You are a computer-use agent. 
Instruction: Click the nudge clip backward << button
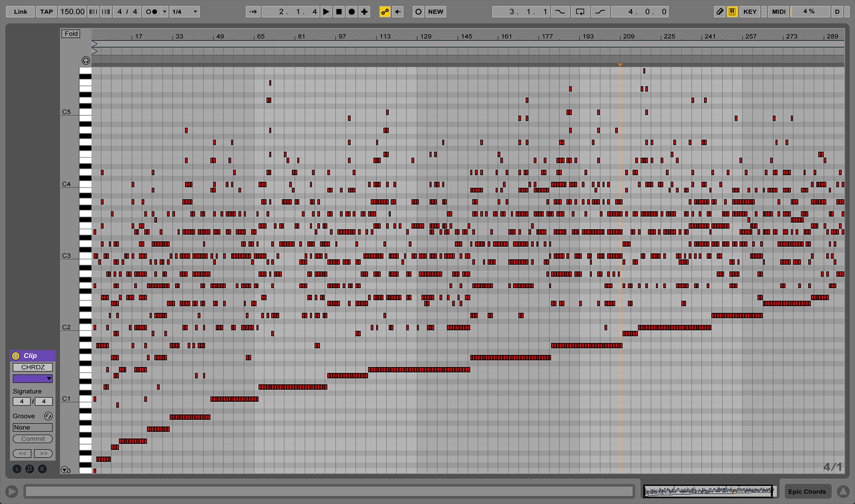click(22, 453)
